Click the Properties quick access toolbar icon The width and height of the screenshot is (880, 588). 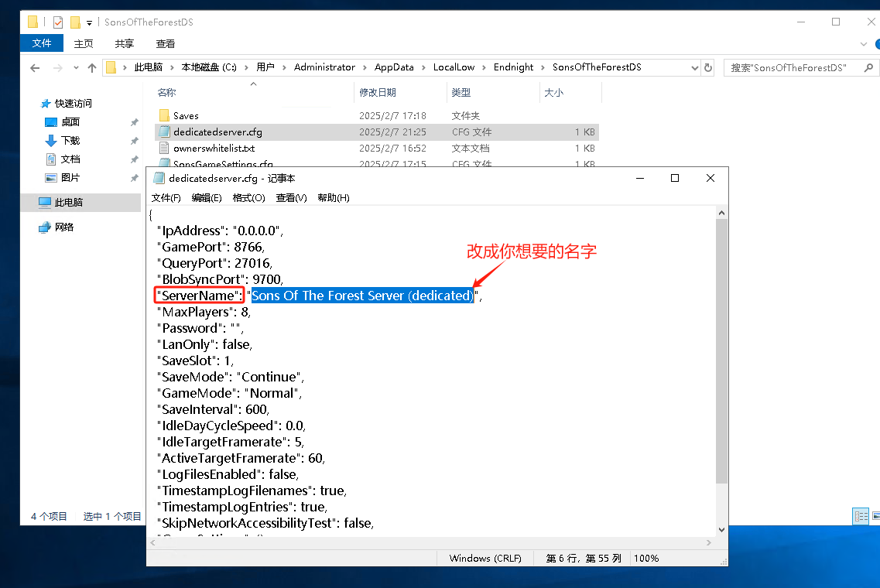[x=58, y=22]
